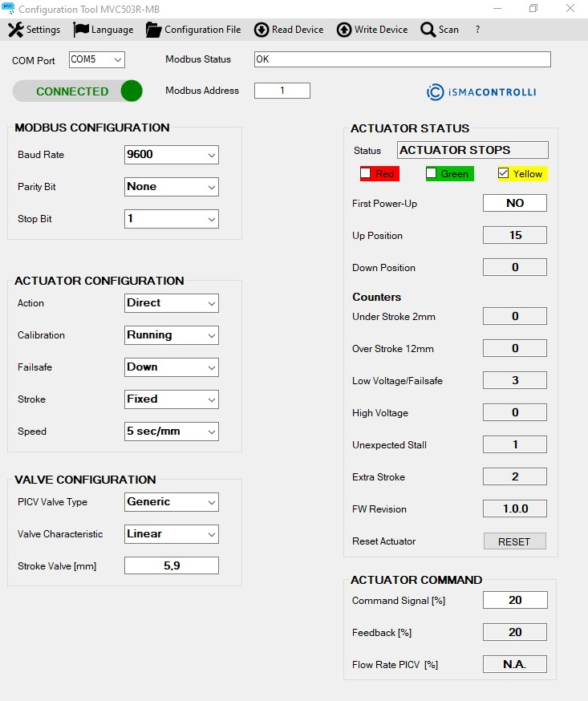Click the CONNECTED toggle button
The width and height of the screenshot is (588, 701).
78,91
